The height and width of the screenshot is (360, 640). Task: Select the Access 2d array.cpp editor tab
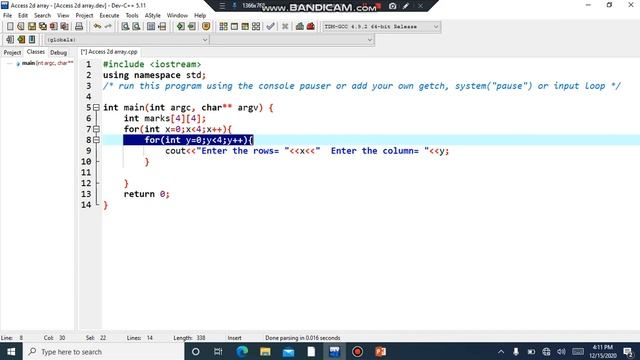click(109, 52)
